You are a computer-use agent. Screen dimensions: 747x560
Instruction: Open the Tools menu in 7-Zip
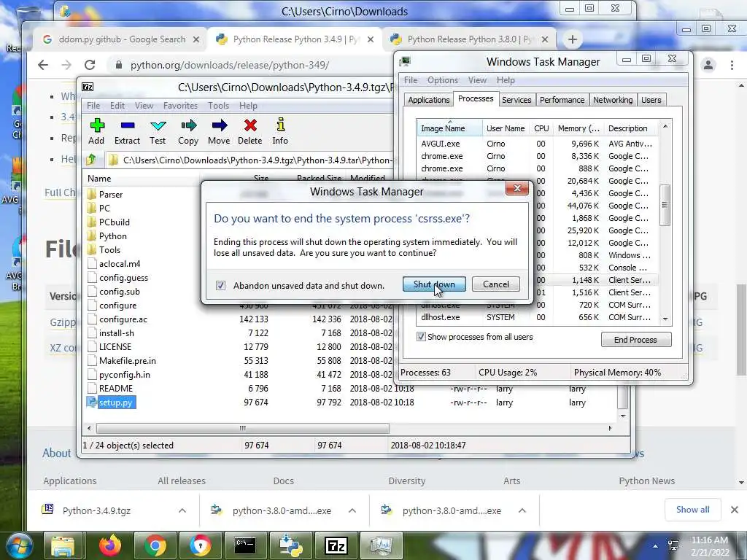coord(218,106)
